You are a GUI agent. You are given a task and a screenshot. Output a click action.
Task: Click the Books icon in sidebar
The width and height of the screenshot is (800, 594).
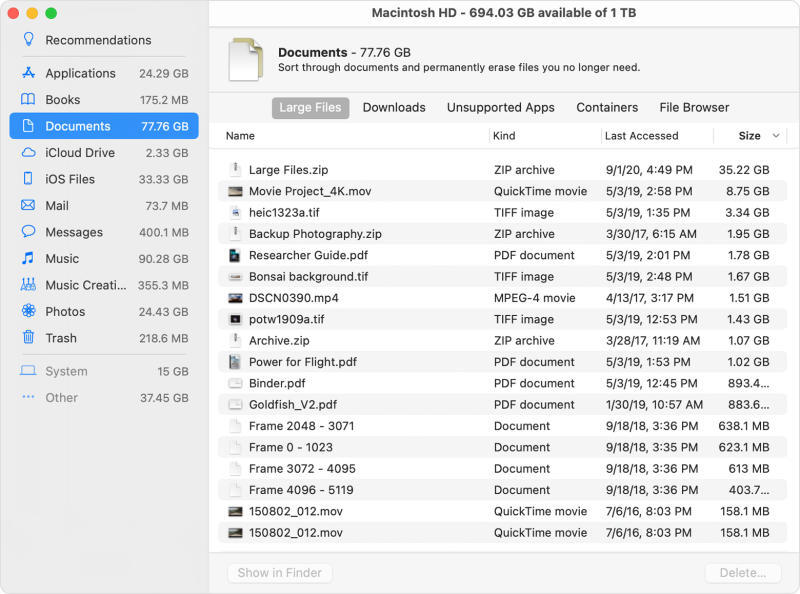click(28, 100)
